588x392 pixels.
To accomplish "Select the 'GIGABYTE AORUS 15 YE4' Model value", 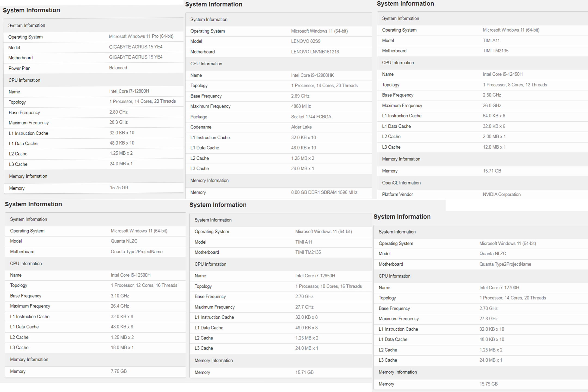I will point(136,47).
